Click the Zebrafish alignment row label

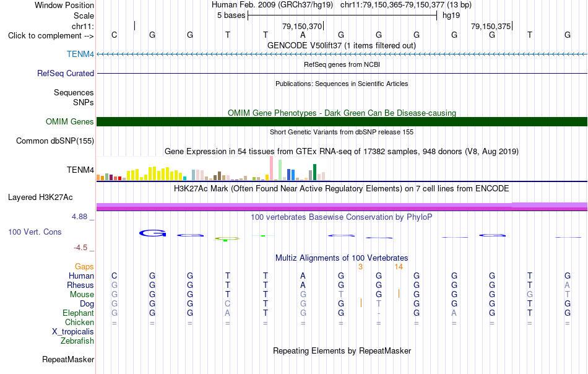click(x=77, y=341)
